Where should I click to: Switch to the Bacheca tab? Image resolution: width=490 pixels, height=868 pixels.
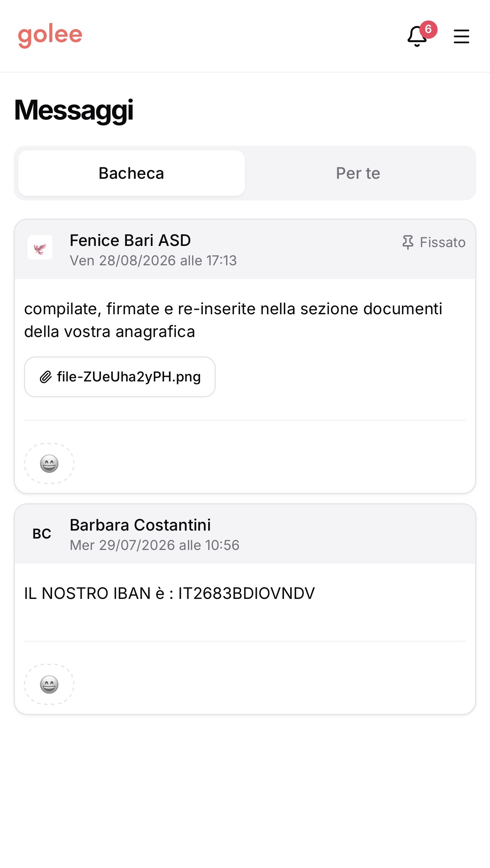click(x=131, y=173)
